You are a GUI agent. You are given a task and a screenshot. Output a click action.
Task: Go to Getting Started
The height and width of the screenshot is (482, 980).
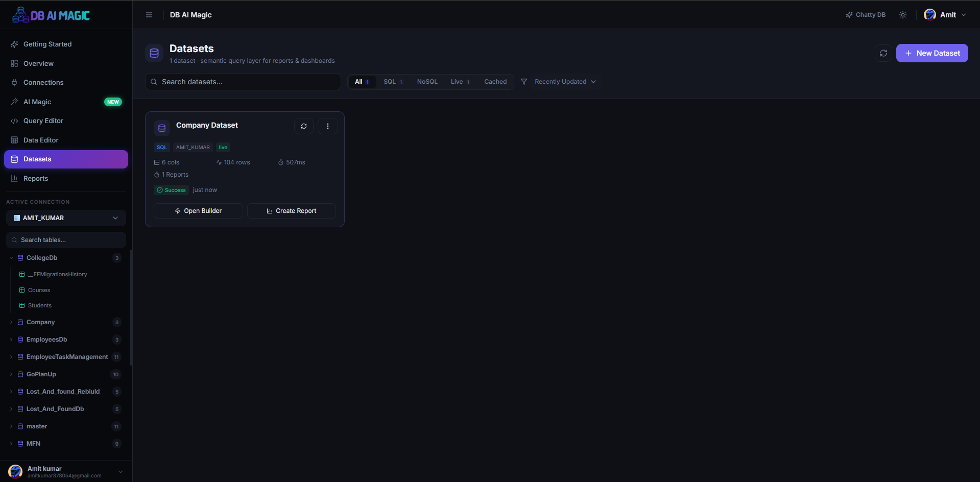click(x=66, y=44)
